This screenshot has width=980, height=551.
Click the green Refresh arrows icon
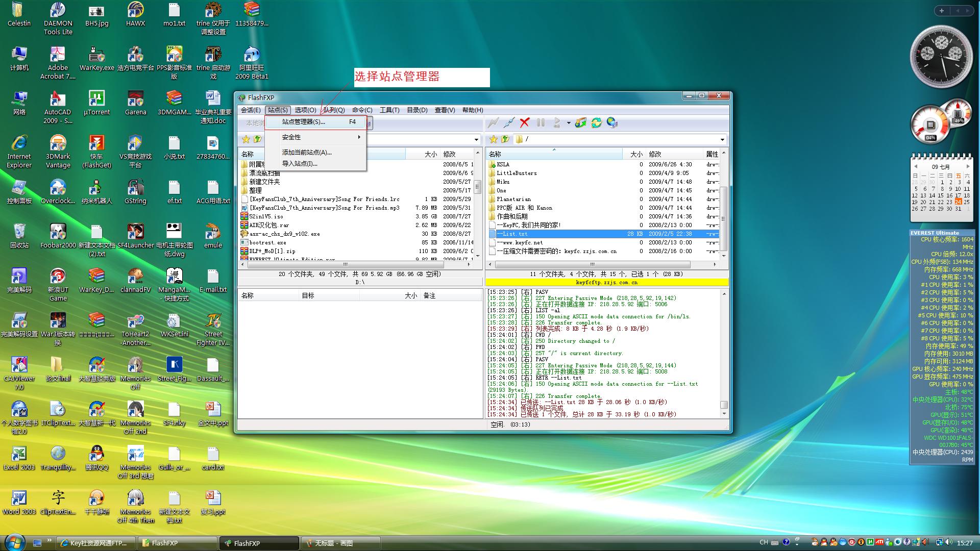[x=596, y=123]
